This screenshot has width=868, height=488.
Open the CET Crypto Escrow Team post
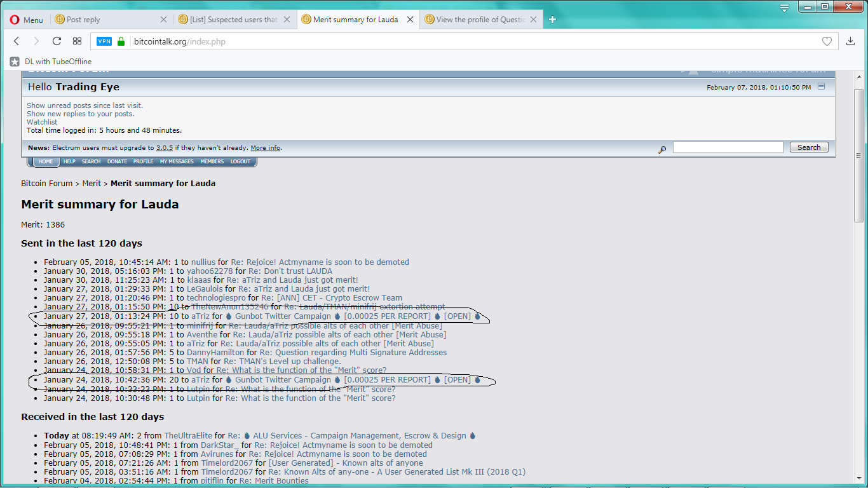pyautogui.click(x=331, y=297)
